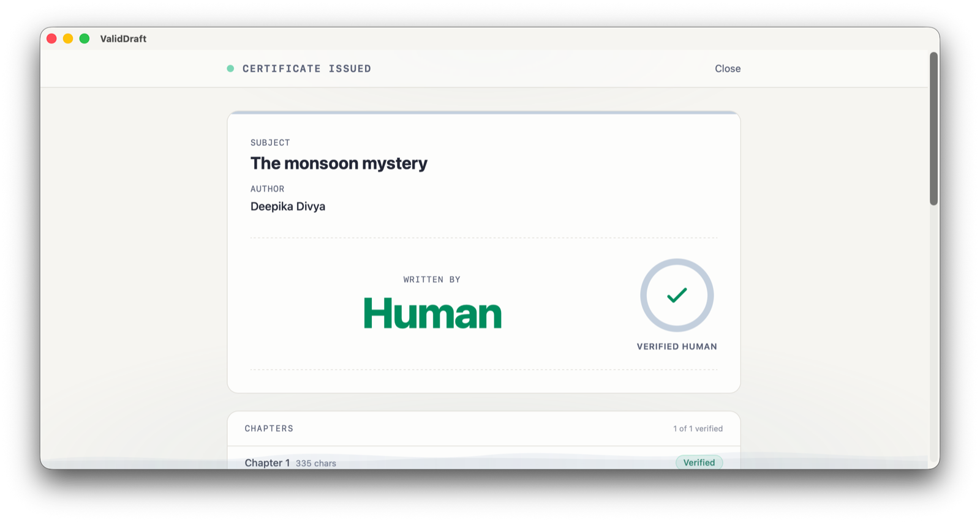Maximize the ValidDraft window with green button
980x522 pixels.
[x=85, y=39]
